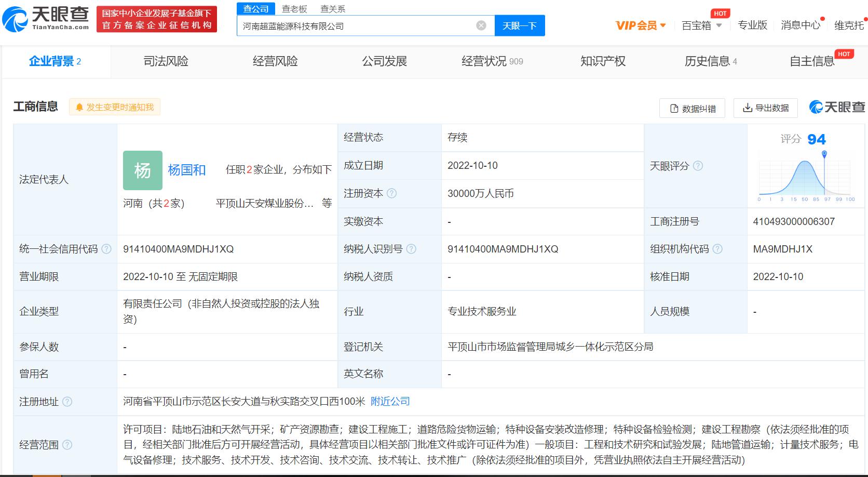868x477 pixels.
Task: Switch to the 查老板 search tab
Action: click(294, 9)
